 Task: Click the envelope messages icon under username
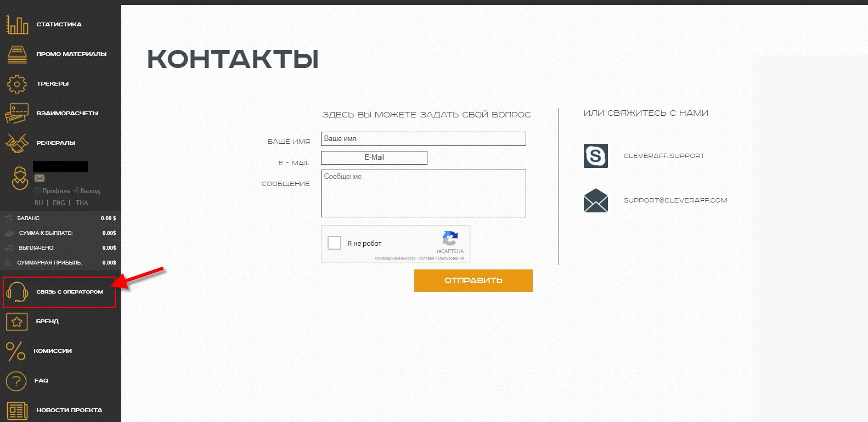click(40, 178)
